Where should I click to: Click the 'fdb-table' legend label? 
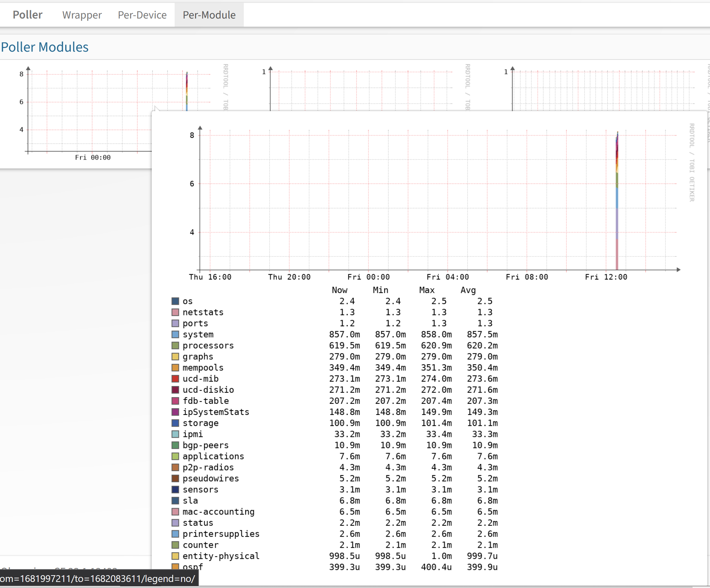pos(206,401)
